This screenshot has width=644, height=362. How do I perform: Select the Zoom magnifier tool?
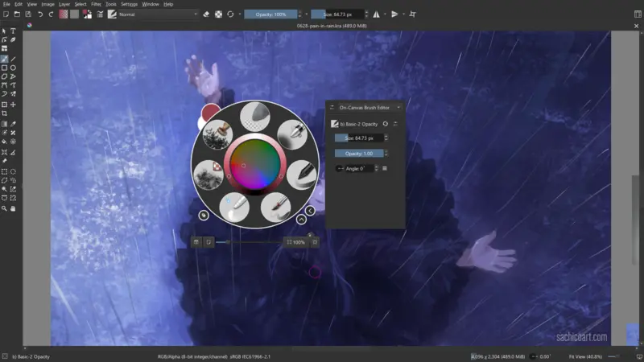pyautogui.click(x=5, y=208)
